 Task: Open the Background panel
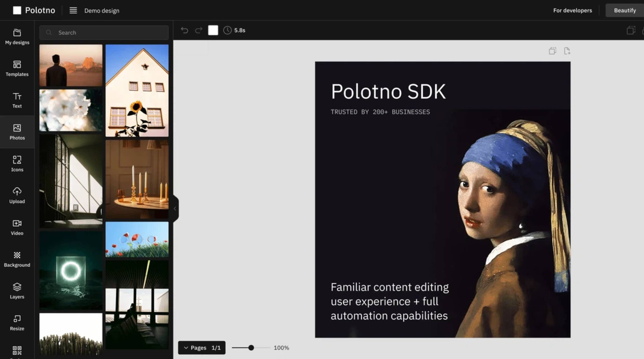[17, 259]
